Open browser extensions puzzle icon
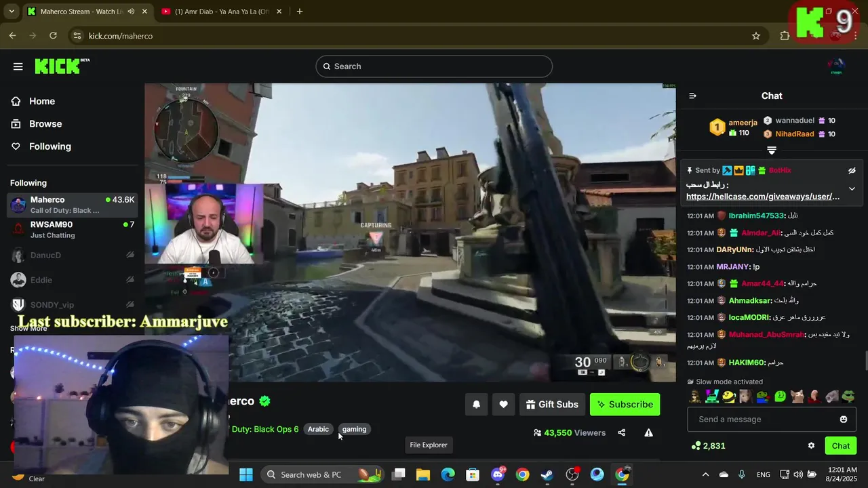Image resolution: width=868 pixels, height=488 pixels. pyautogui.click(x=785, y=36)
